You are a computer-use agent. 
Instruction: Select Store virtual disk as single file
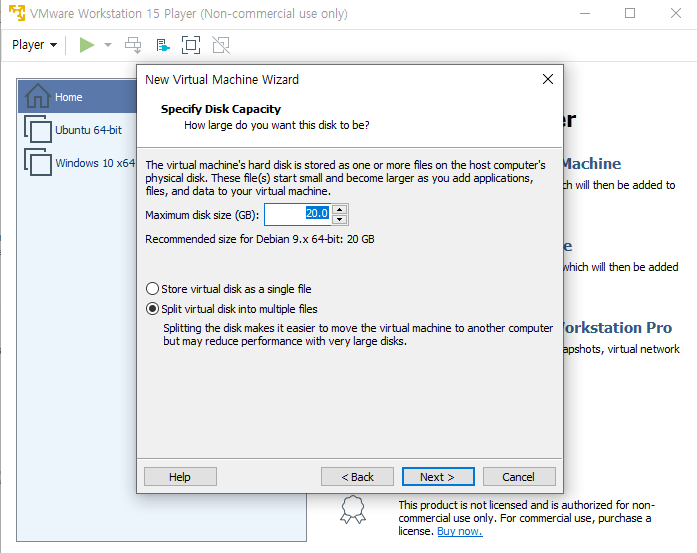click(x=228, y=289)
